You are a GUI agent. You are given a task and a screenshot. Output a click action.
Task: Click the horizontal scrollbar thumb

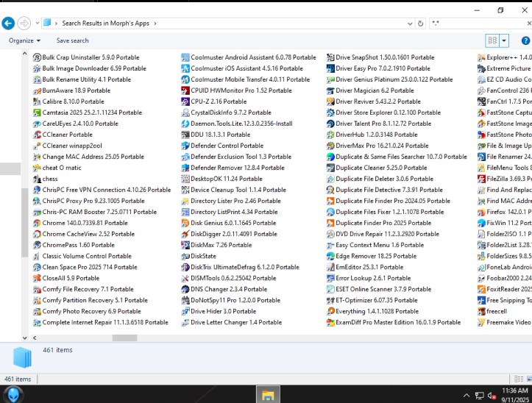coord(124,338)
